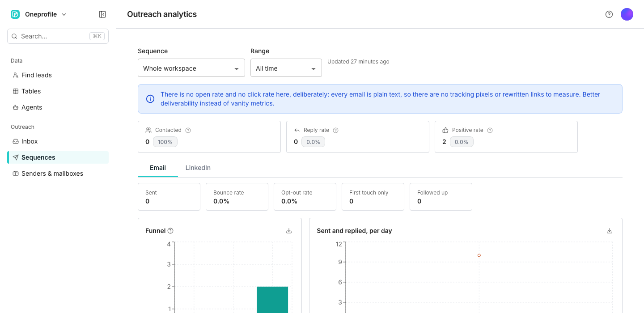Open Agents in sidebar
The image size is (644, 313).
point(58,107)
